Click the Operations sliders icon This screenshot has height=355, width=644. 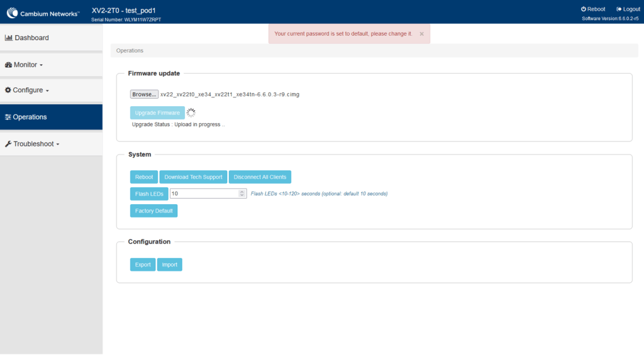coord(8,117)
